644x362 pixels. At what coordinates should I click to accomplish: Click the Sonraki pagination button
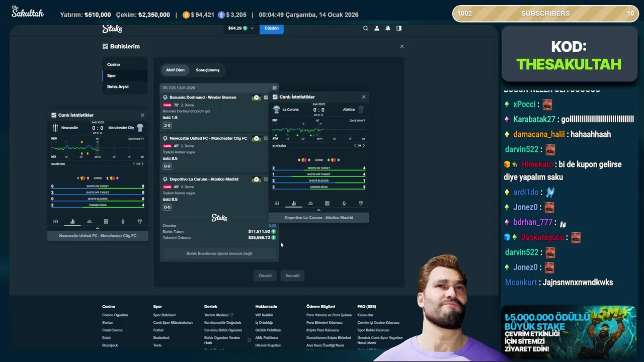pyautogui.click(x=292, y=276)
